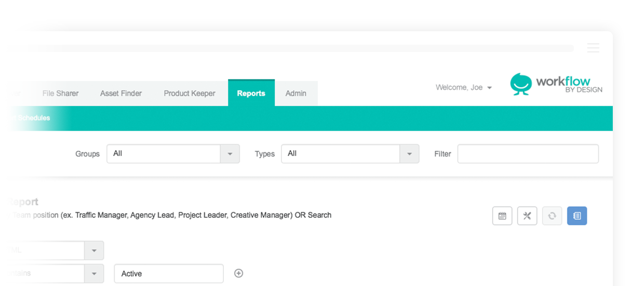This screenshot has height=286, width=644.
Task: Click into the Filter text field
Action: (x=528, y=154)
